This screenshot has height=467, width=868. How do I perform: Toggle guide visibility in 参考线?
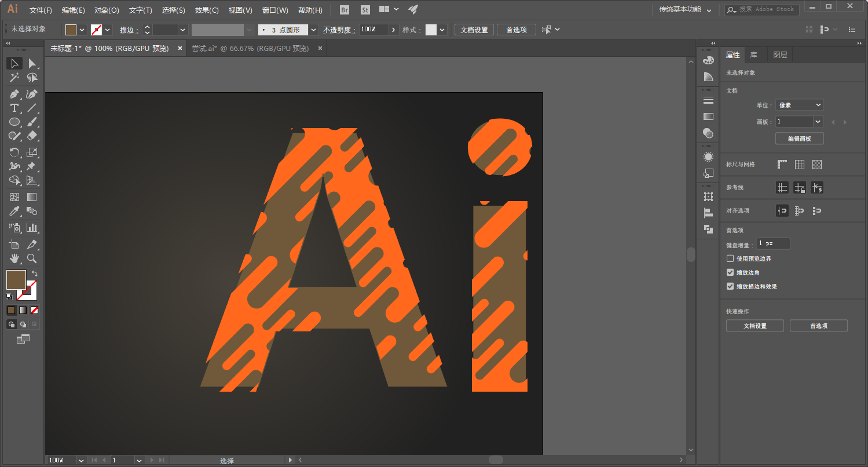click(x=782, y=188)
